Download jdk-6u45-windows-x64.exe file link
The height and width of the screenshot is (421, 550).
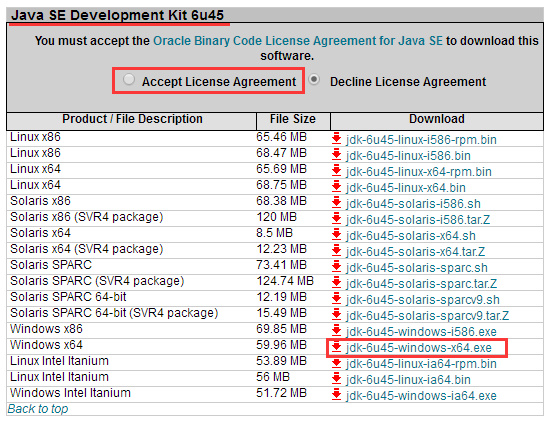click(419, 348)
